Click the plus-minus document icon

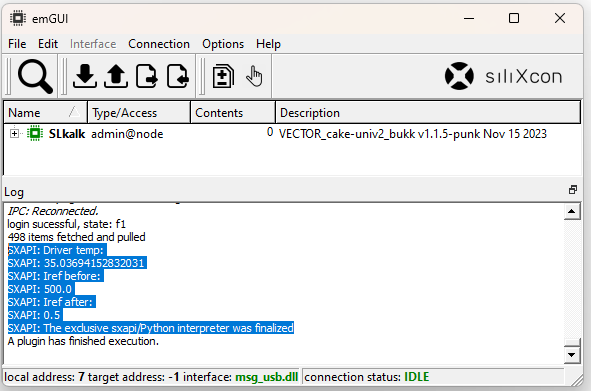tap(223, 77)
